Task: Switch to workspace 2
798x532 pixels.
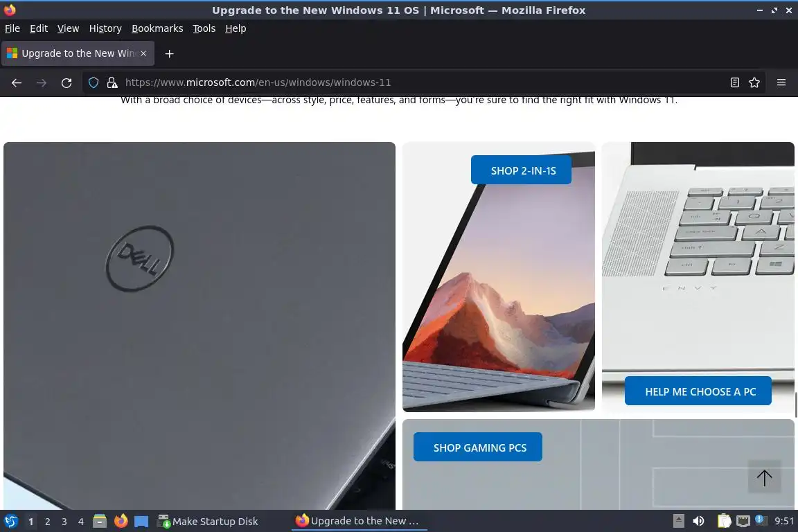Action: 48,522
